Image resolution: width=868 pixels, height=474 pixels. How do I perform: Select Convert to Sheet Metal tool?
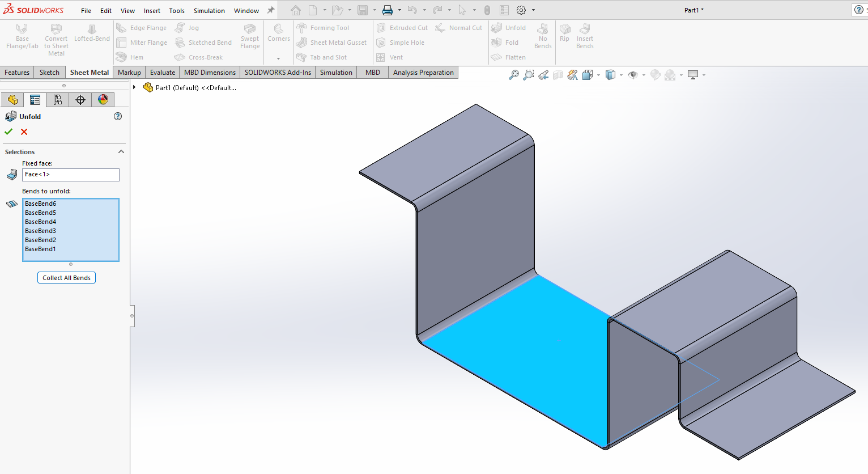click(x=56, y=40)
